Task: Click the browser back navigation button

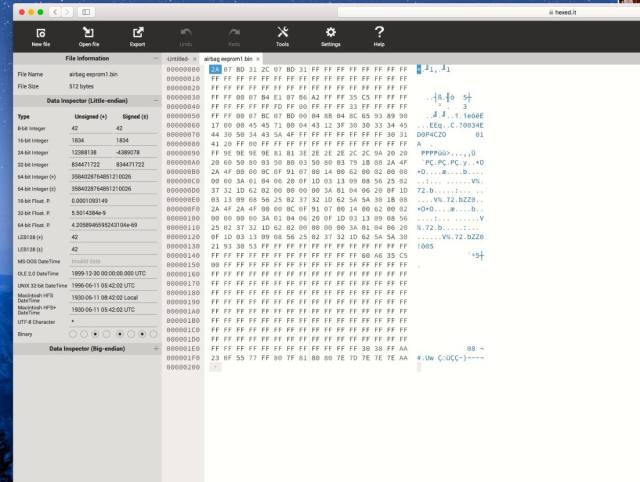Action: pyautogui.click(x=54, y=11)
